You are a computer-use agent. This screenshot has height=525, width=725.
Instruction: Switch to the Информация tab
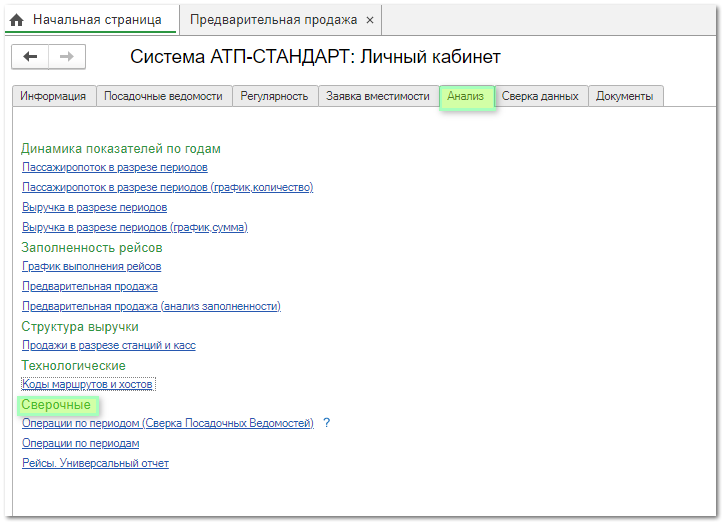54,96
